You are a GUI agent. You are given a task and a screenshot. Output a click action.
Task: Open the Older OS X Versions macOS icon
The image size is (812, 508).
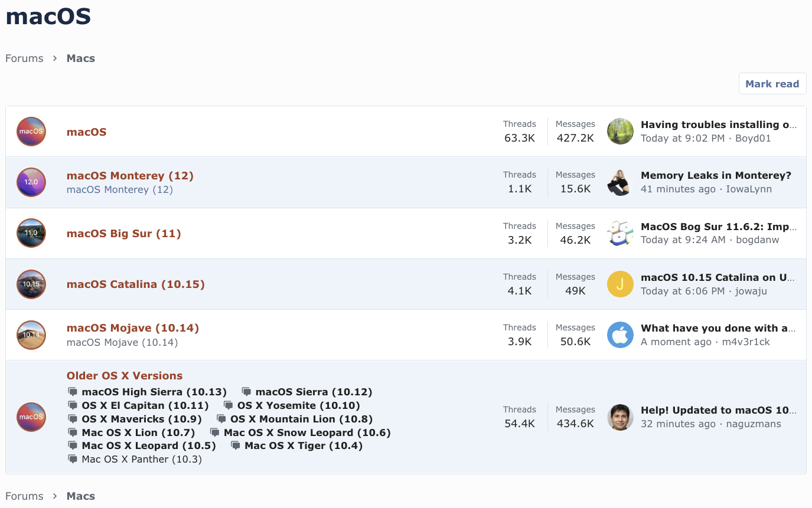31,417
